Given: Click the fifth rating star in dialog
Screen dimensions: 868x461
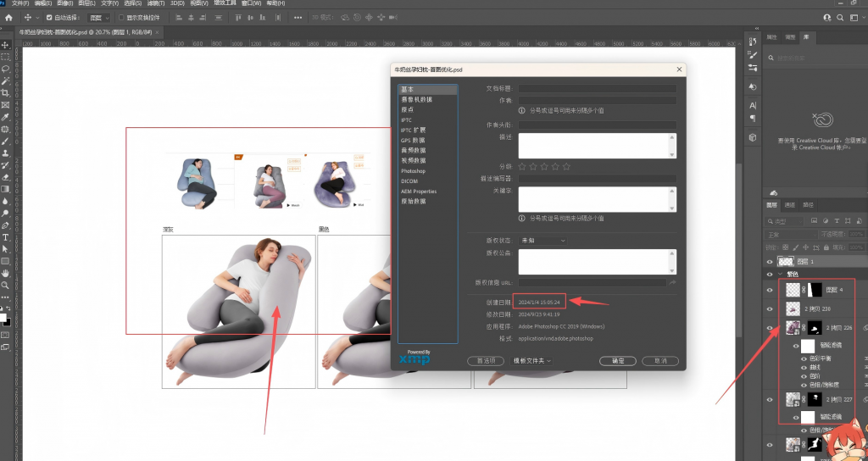Looking at the screenshot, I should coord(566,166).
